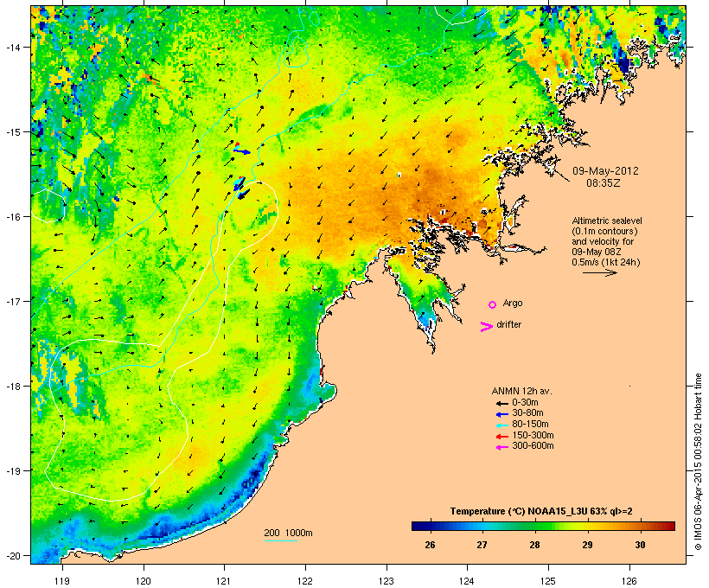The height and width of the screenshot is (588, 709).
Task: Click latitude label -20
Action: pyautogui.click(x=13, y=555)
